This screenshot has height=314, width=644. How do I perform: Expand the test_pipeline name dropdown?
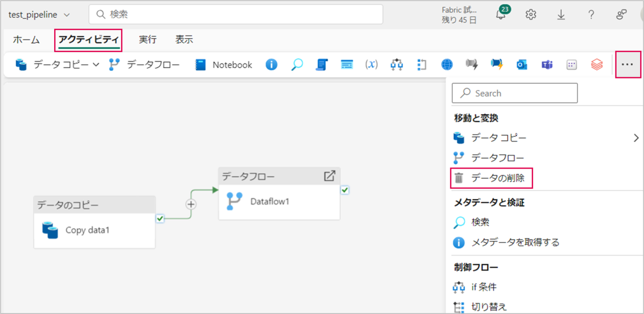(67, 14)
